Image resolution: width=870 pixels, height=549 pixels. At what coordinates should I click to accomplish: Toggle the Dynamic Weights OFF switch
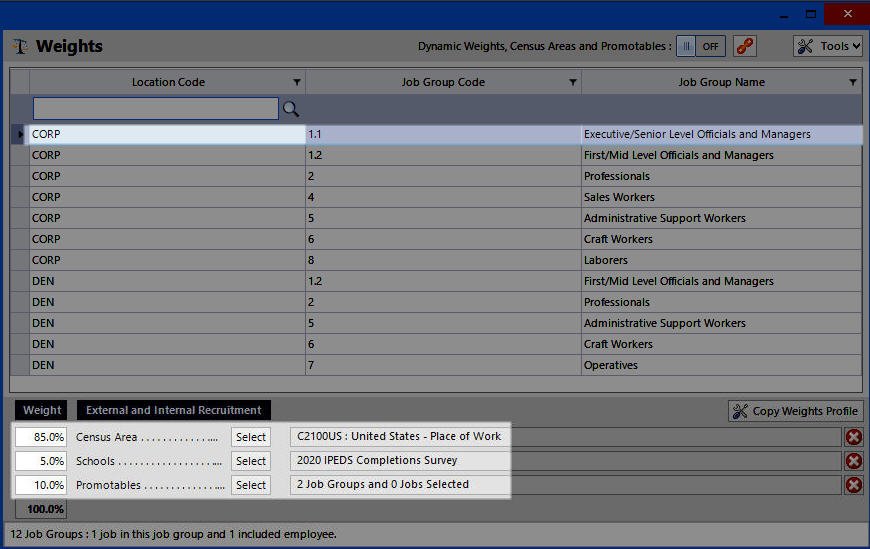click(701, 46)
